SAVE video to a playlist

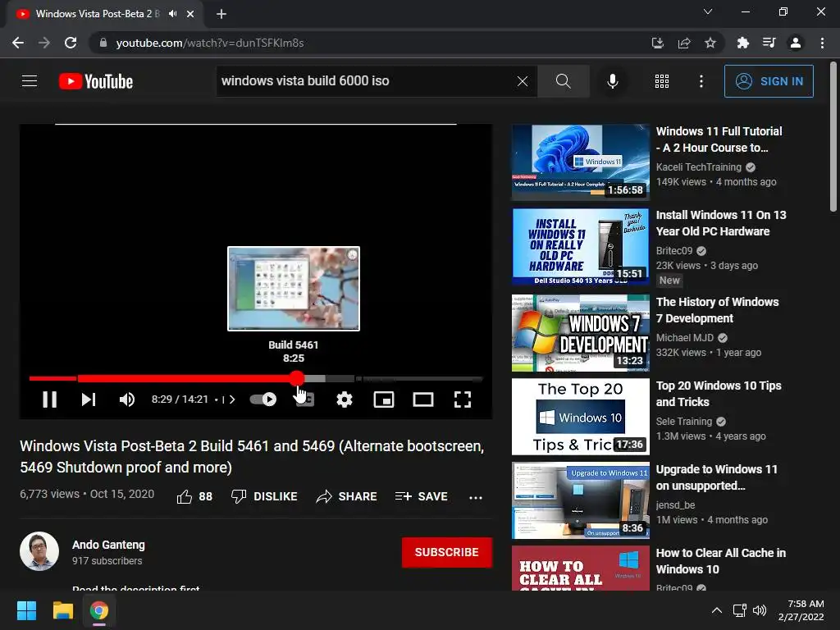[x=421, y=496]
